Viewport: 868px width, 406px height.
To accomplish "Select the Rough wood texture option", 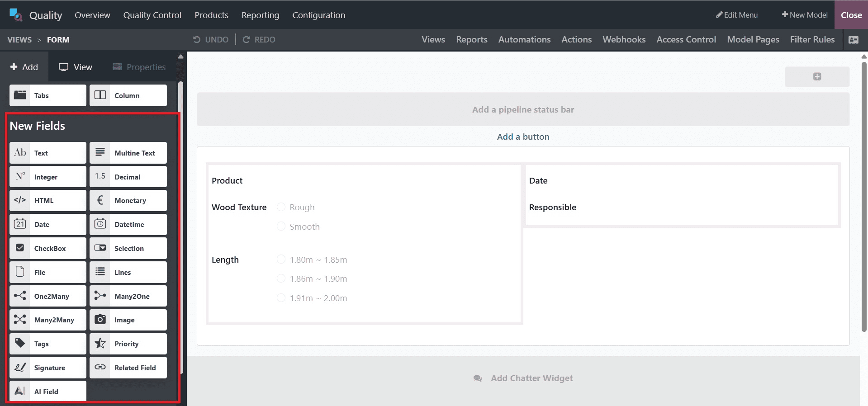I will (281, 207).
